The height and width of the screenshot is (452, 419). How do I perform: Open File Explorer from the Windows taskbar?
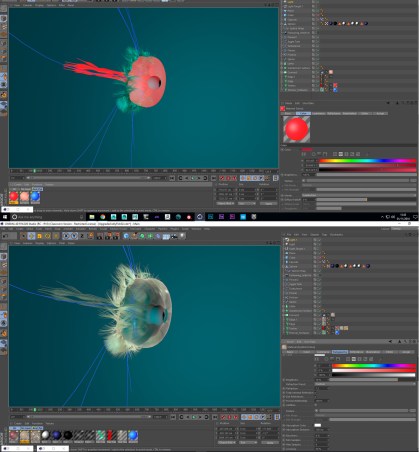[x=92, y=217]
